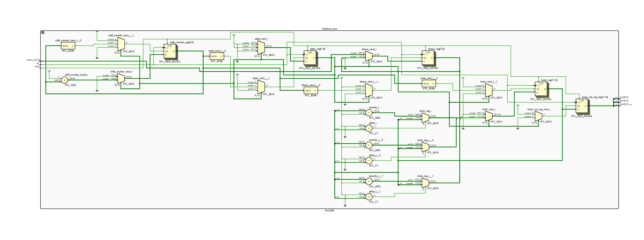The height and width of the screenshot is (240, 644).
Task: Select the shift_counter_next_i__0 ROM block
Action: (68, 46)
